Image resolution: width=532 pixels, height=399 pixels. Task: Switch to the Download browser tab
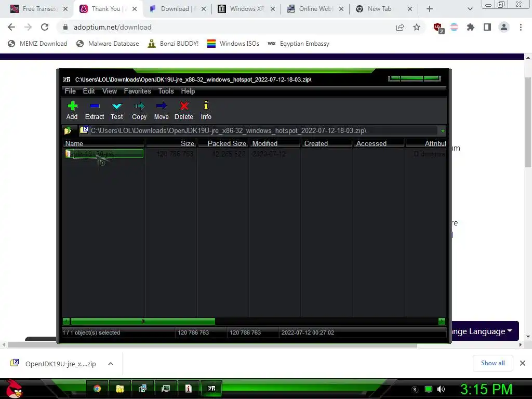tap(178, 9)
